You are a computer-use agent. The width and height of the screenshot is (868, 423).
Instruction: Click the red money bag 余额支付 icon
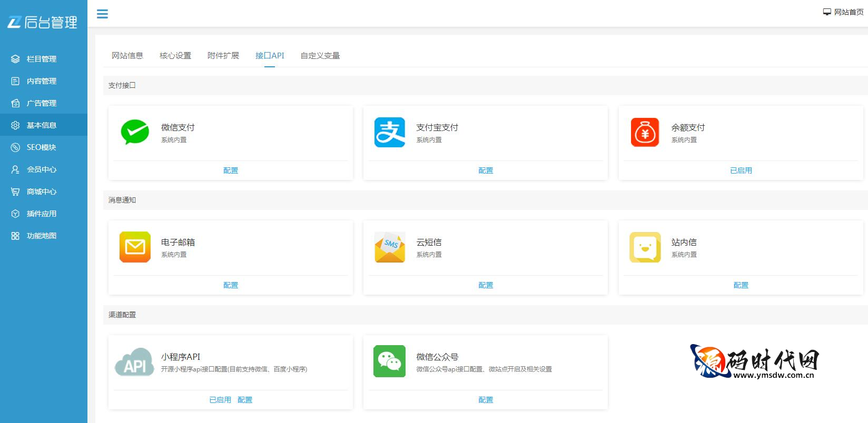[645, 132]
